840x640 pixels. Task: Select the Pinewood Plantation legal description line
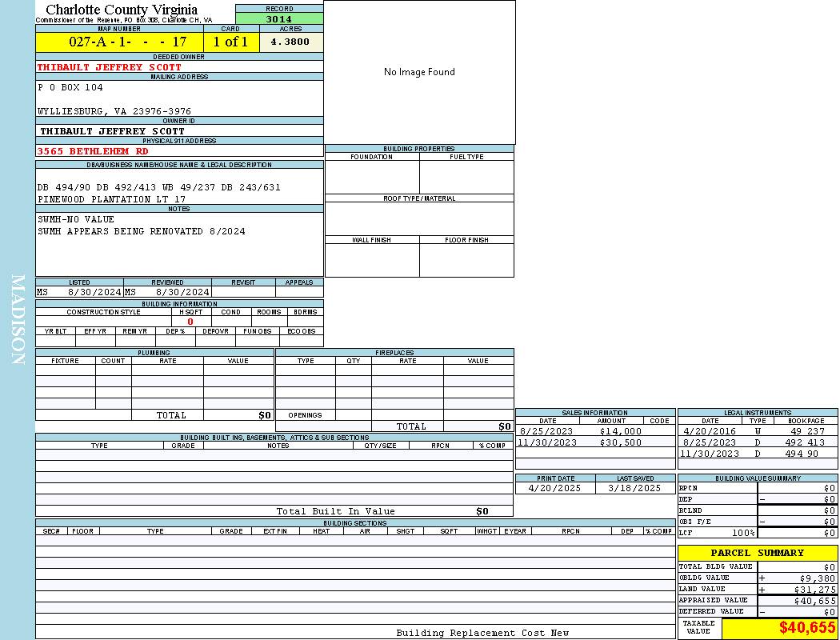(x=111, y=199)
